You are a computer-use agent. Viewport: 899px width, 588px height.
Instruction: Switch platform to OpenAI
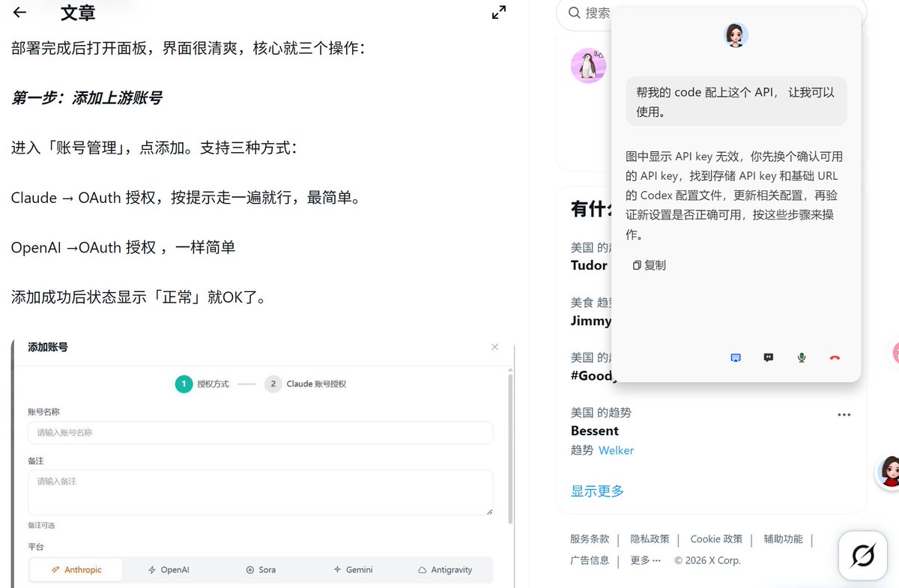168,569
